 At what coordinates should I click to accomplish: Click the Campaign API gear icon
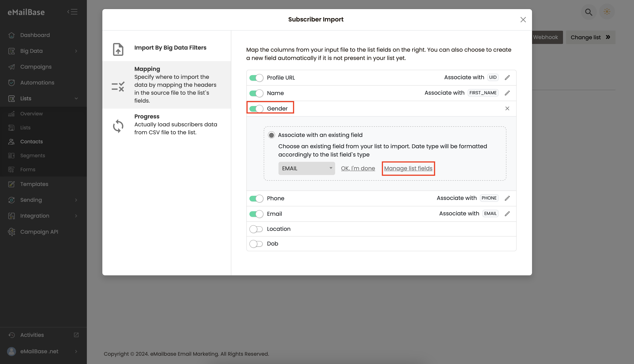[12, 232]
